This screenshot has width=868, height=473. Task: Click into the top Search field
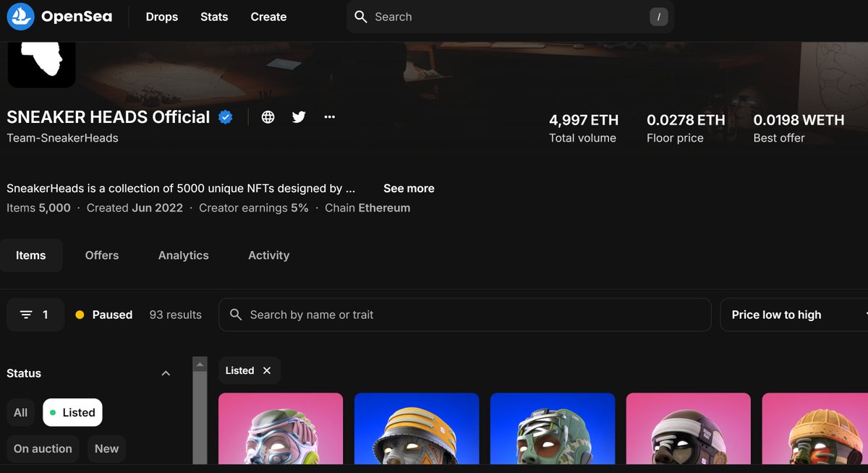pyautogui.click(x=510, y=17)
